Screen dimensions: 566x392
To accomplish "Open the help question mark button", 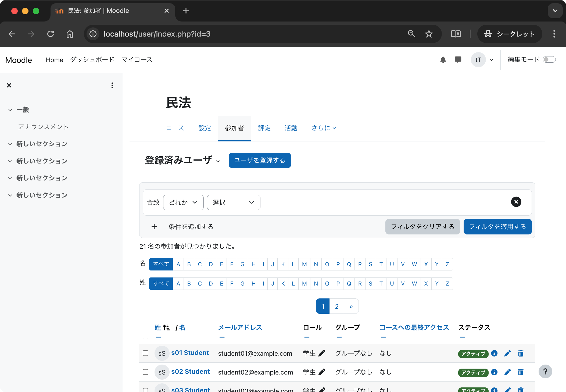I will point(545,372).
